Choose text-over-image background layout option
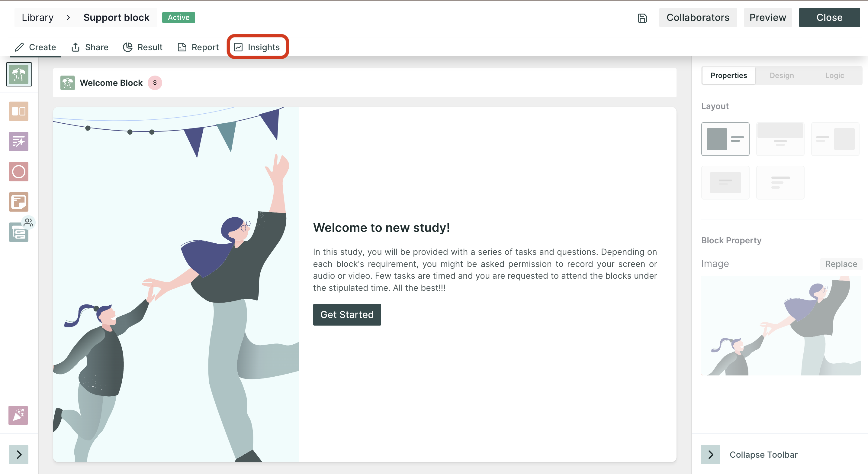Image resolution: width=868 pixels, height=474 pixels. (725, 183)
